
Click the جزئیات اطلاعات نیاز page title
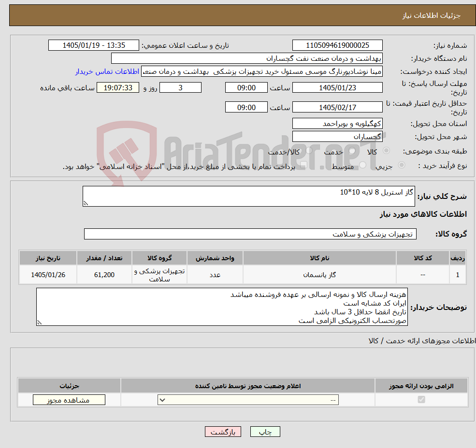tap(432, 15)
